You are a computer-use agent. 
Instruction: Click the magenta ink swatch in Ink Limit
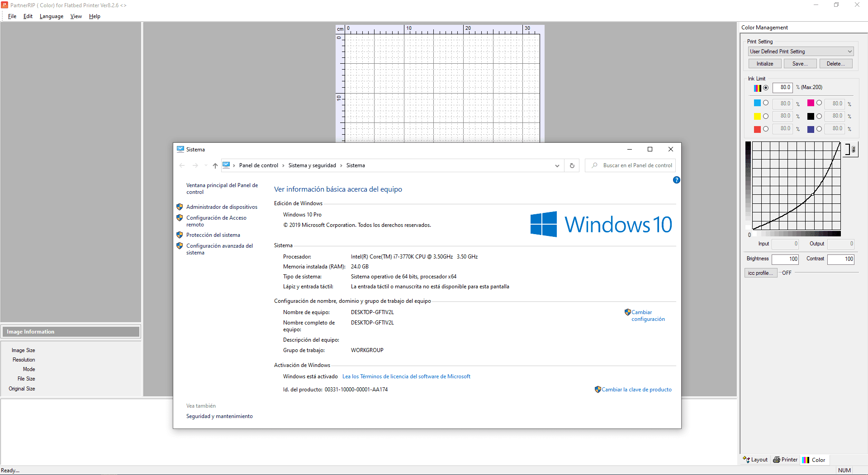point(811,103)
